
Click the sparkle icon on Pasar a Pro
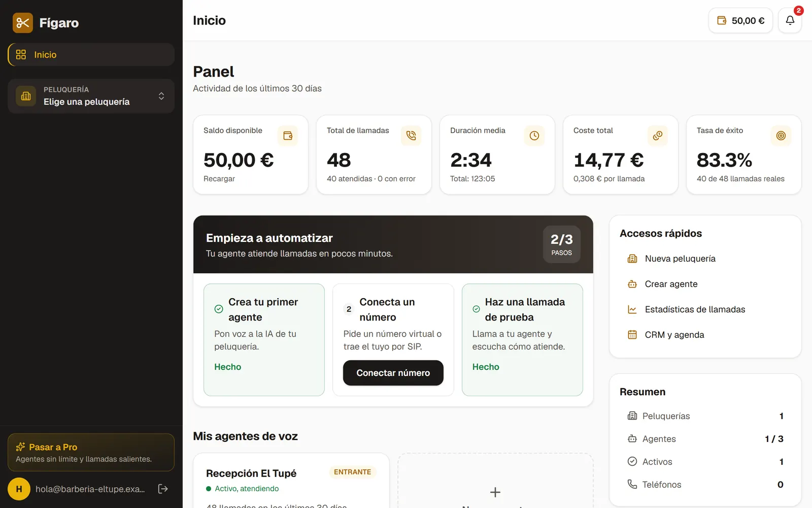pyautogui.click(x=20, y=447)
